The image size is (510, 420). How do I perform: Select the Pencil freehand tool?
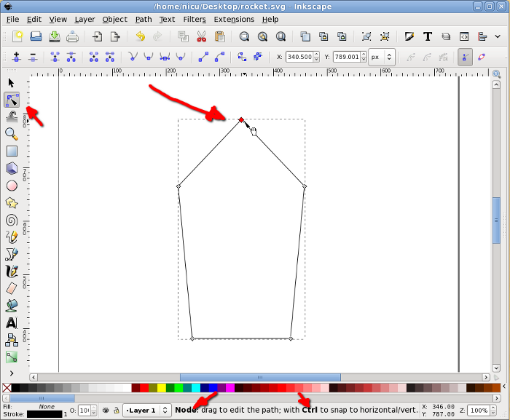tap(12, 237)
